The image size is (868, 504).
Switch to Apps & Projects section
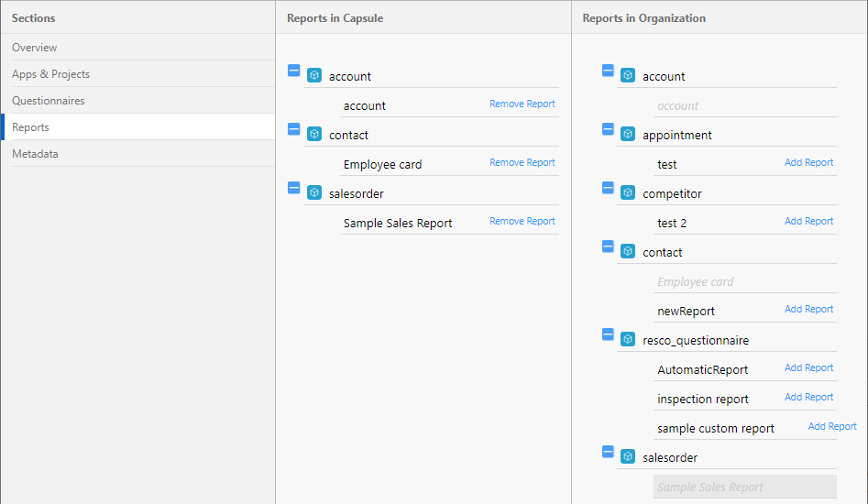click(51, 74)
